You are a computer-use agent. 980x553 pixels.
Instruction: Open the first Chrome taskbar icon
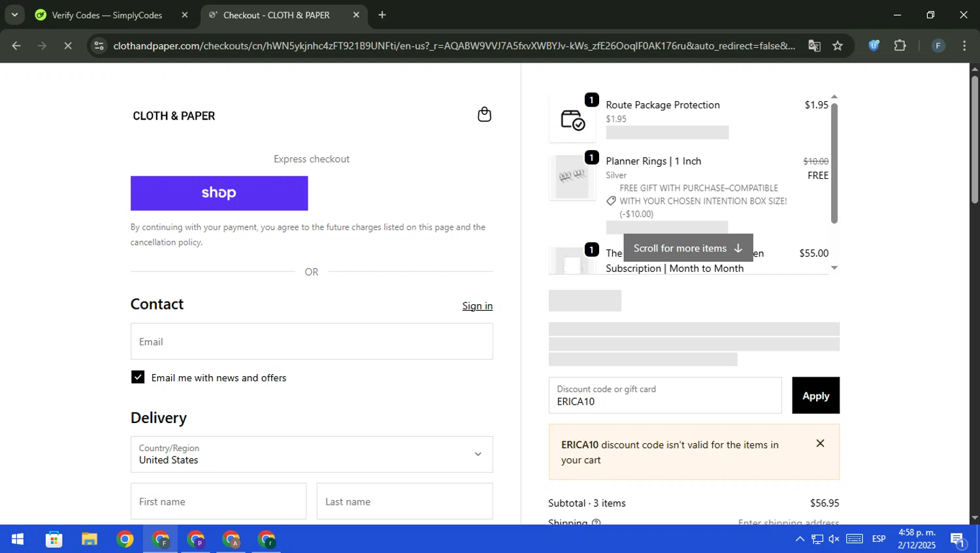(x=125, y=539)
